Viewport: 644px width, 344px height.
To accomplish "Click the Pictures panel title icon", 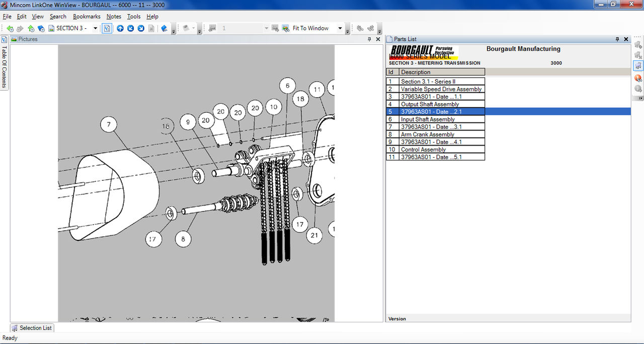I will tap(14, 39).
